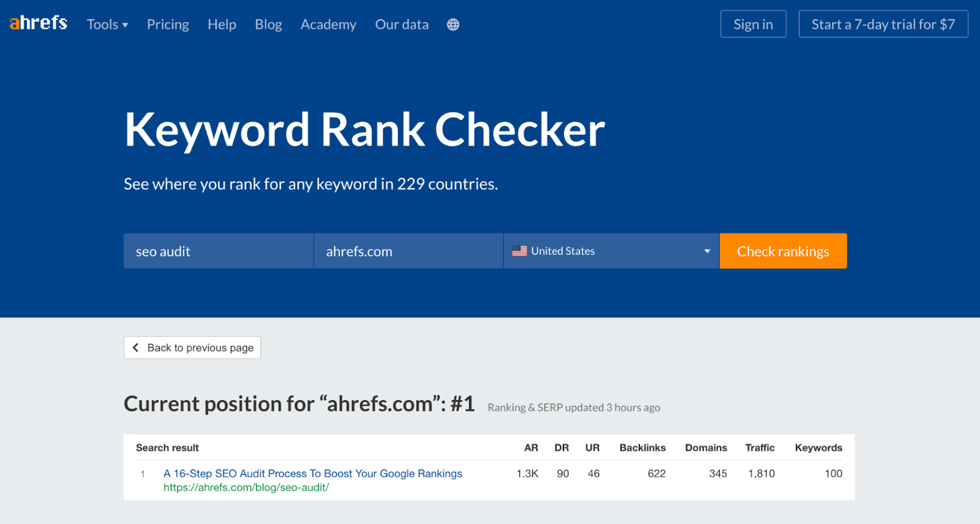Image resolution: width=980 pixels, height=524 pixels.
Task: Open the https://ahrefs.com/blog/seo-audit/ URL
Action: click(x=246, y=487)
